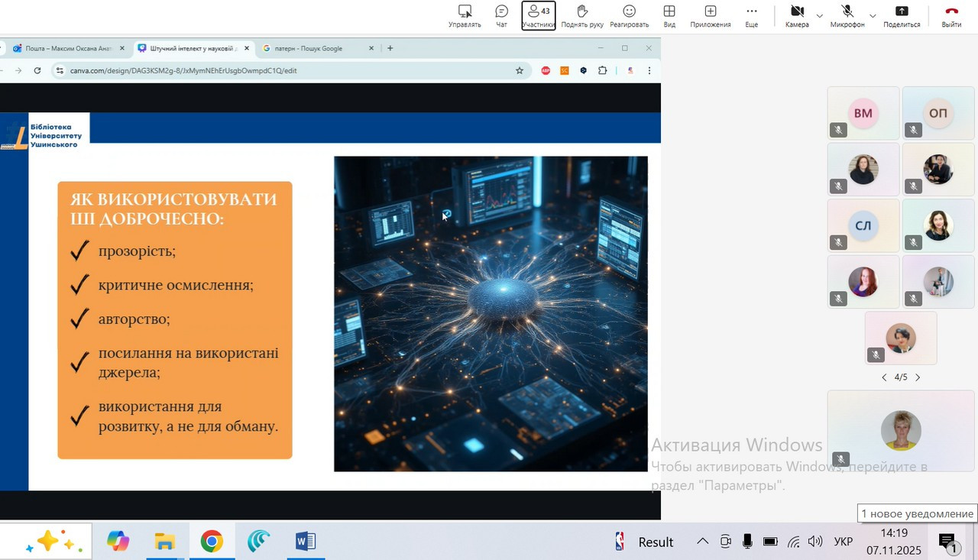978x560 pixels.
Task: Go to next participants page
Action: [x=918, y=377]
